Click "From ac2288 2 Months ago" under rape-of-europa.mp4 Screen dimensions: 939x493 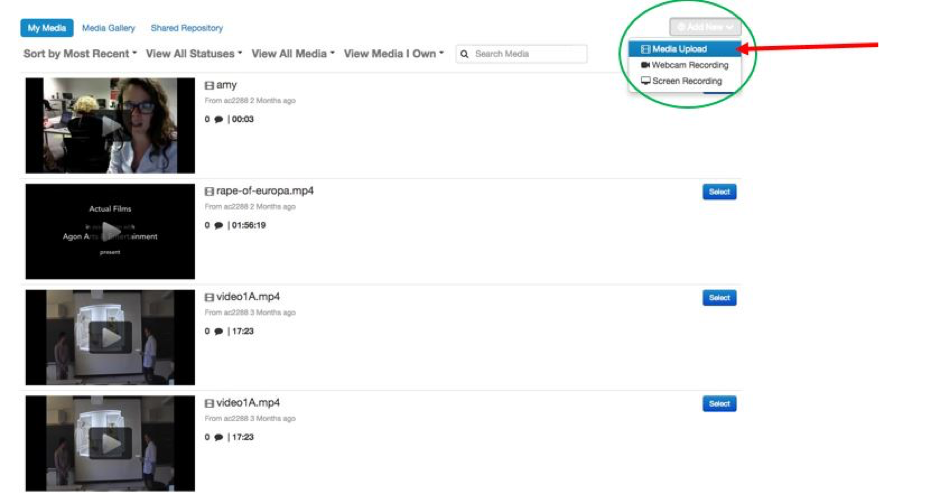coord(250,207)
